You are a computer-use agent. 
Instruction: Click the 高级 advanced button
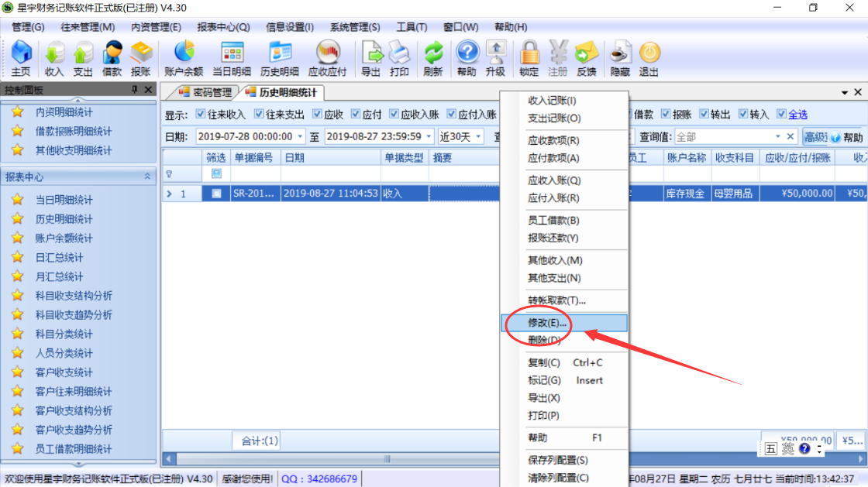pos(815,136)
